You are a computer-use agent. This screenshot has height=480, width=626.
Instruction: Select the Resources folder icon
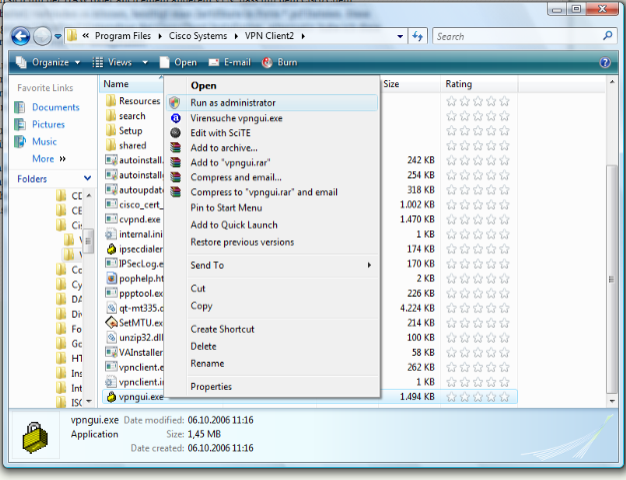(111, 101)
